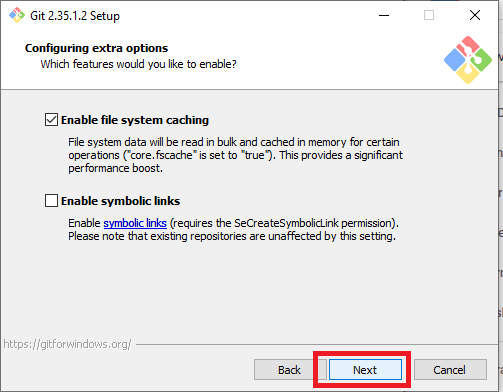Click the core.fscache description paragraph
Image resolution: width=503 pixels, height=392 pixels.
235,155
